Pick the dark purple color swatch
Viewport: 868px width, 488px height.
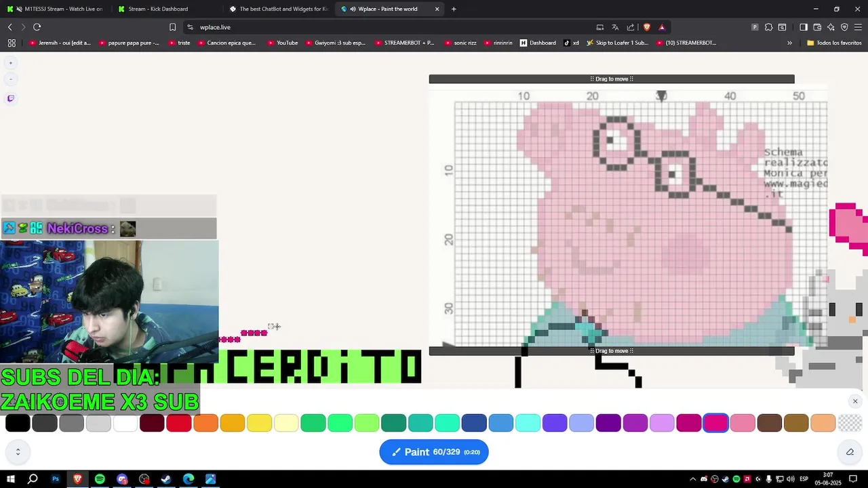pyautogui.click(x=608, y=423)
